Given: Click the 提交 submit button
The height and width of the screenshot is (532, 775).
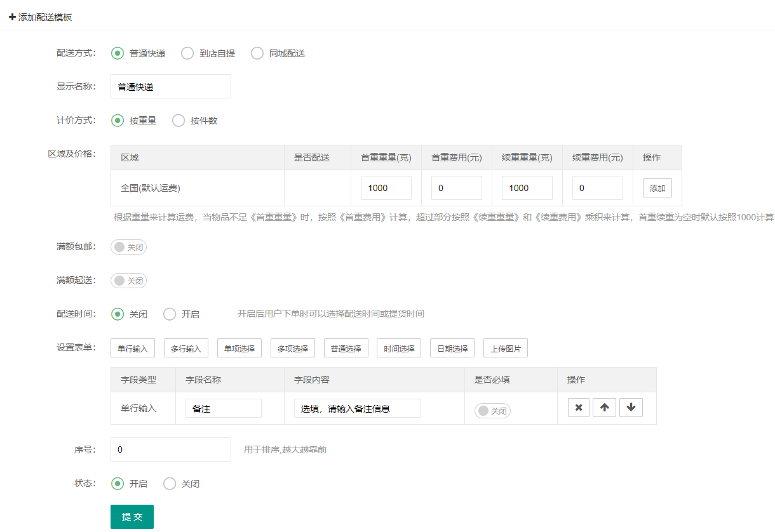Looking at the screenshot, I should [132, 517].
